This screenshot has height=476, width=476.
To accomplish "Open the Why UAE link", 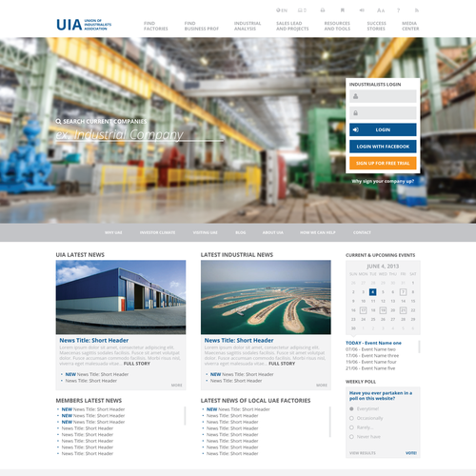I will 113,232.
